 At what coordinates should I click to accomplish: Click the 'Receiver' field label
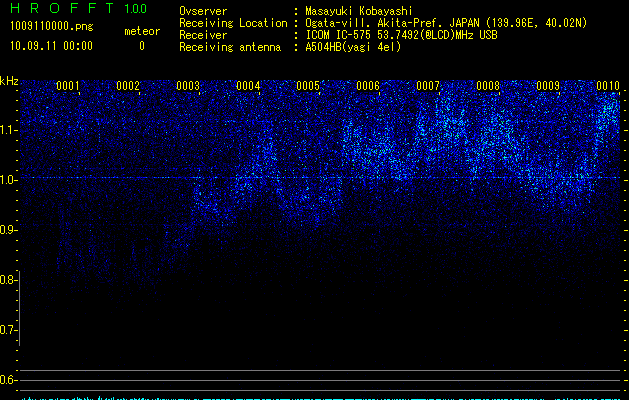tap(203, 35)
